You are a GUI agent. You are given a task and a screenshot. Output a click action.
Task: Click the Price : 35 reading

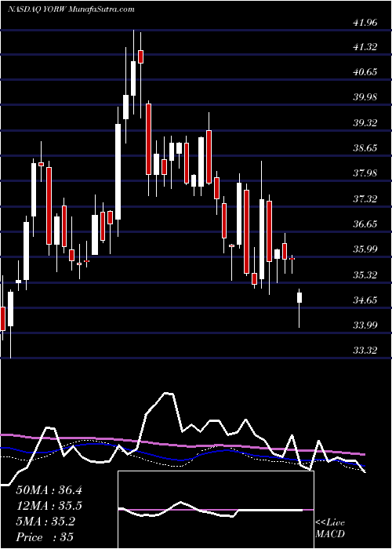(x=45, y=537)
